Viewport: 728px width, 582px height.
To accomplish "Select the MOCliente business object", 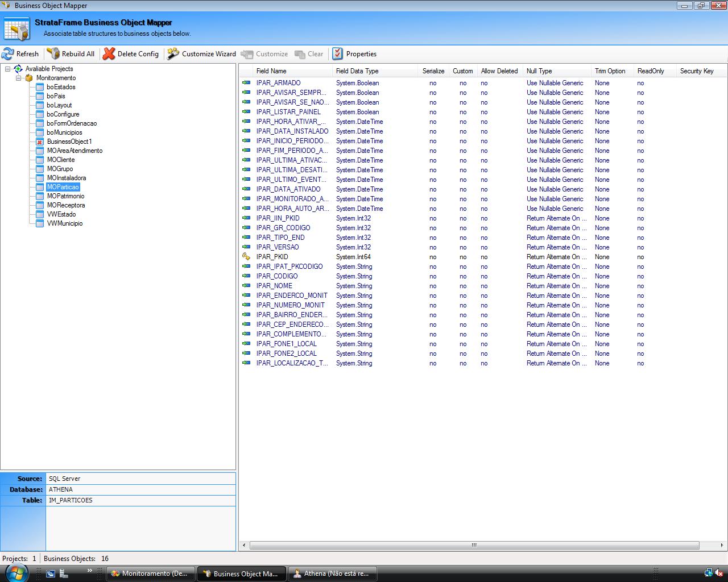I will coord(61,160).
